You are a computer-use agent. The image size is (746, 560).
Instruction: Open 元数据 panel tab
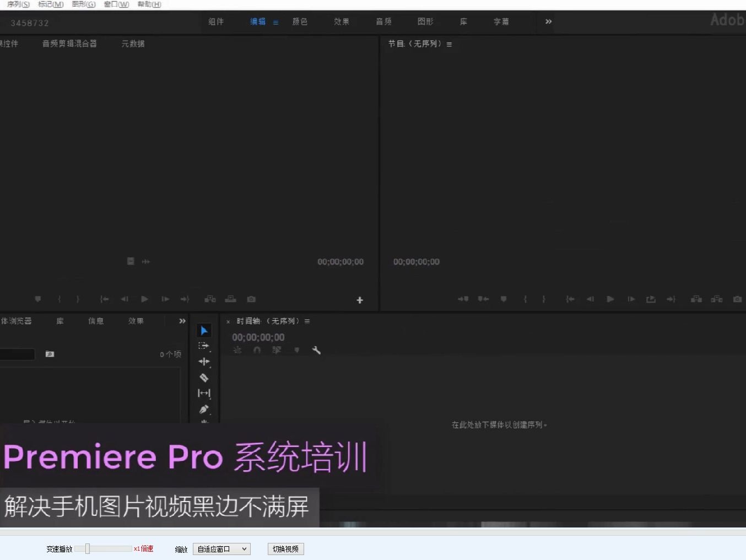(x=133, y=44)
